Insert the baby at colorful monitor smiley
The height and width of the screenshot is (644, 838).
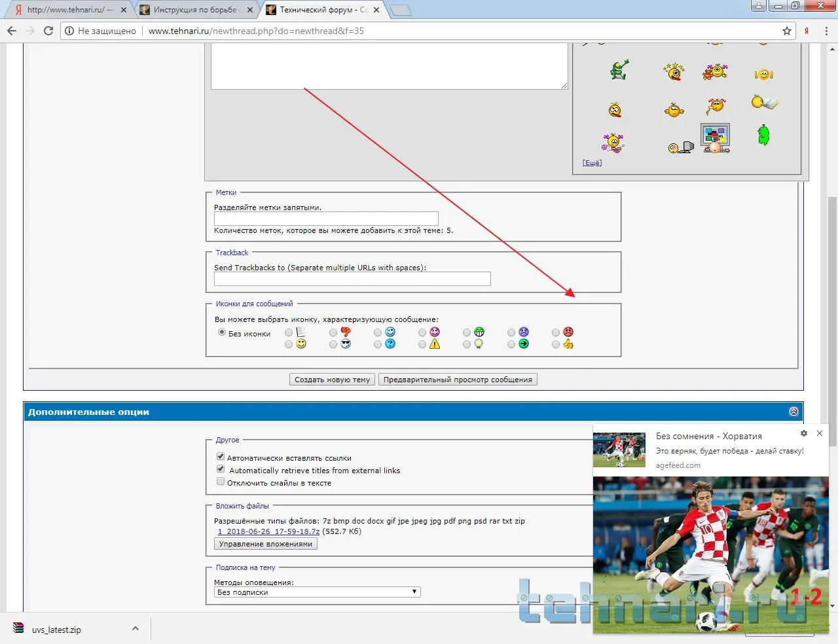[x=715, y=138]
